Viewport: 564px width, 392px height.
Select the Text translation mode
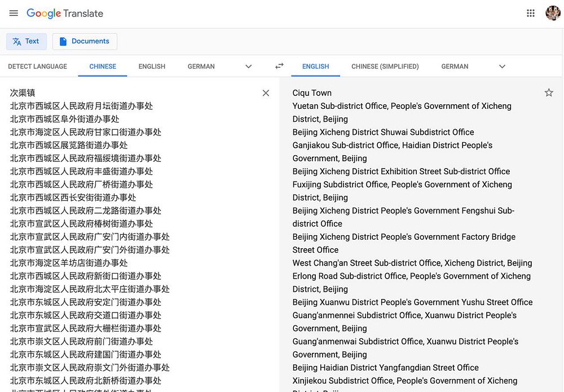[x=27, y=41]
